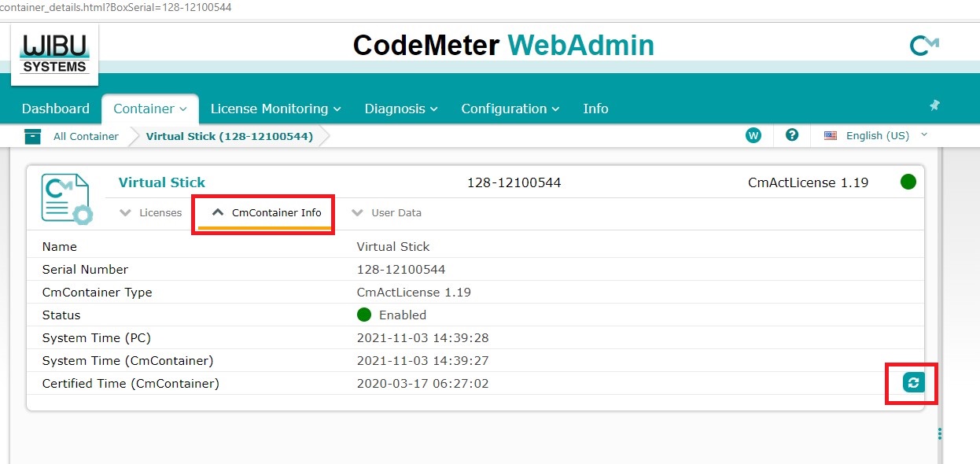Click the CodeMeter Cm logo icon

coord(924,46)
